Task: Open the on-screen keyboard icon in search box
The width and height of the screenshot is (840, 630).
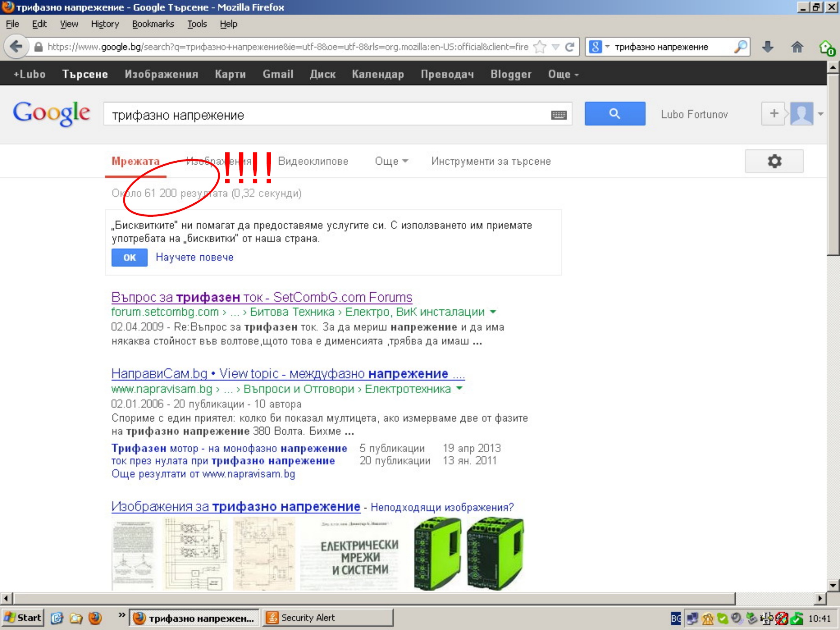Action: point(558,115)
